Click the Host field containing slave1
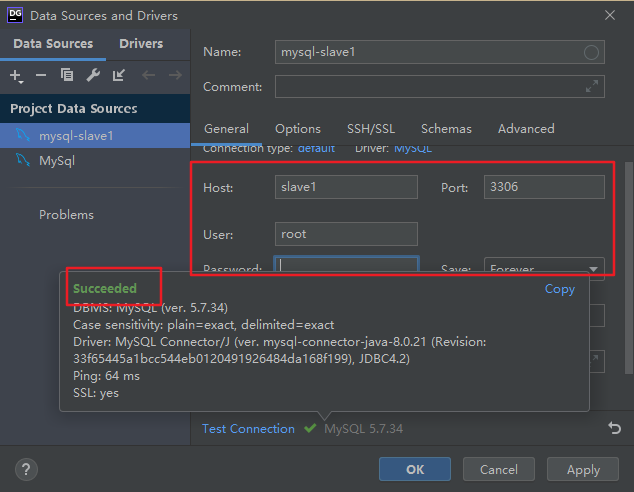This screenshot has height=492, width=634. 346,187
